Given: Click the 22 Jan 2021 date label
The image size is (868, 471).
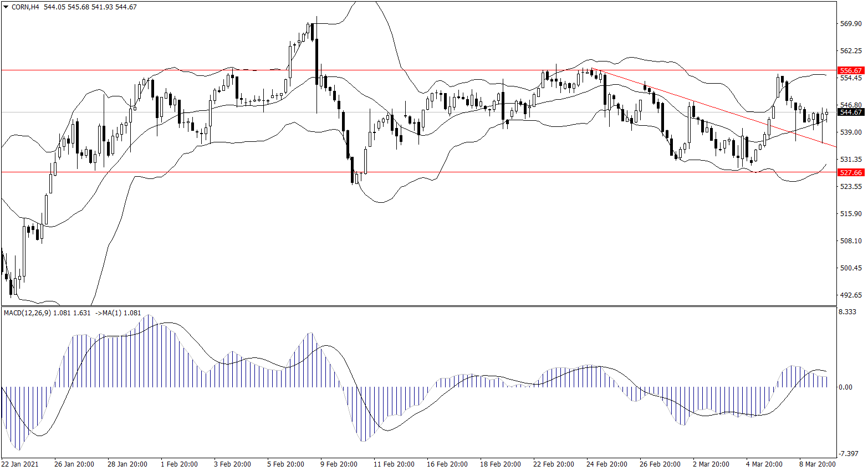Looking at the screenshot, I should pyautogui.click(x=20, y=464).
